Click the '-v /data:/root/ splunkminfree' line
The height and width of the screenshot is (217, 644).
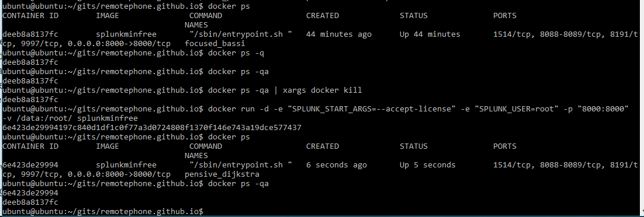click(70, 118)
